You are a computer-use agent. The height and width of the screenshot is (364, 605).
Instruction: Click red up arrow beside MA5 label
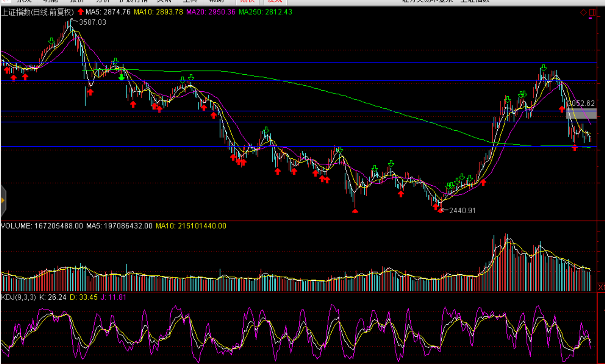coord(81,12)
